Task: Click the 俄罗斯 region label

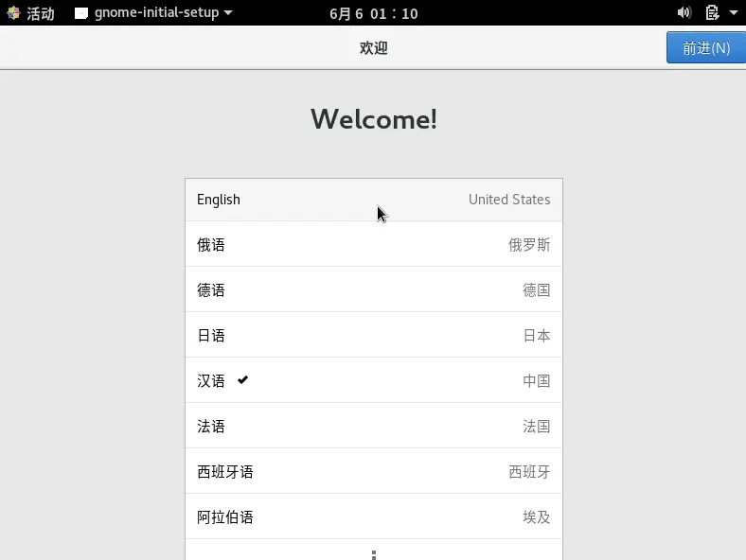Action: coord(529,245)
